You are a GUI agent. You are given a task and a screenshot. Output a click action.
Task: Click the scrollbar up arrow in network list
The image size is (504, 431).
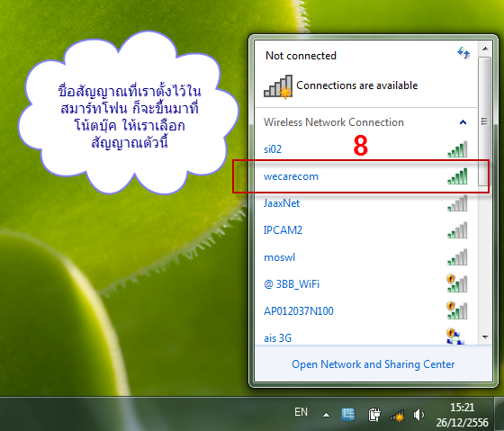pyautogui.click(x=485, y=49)
